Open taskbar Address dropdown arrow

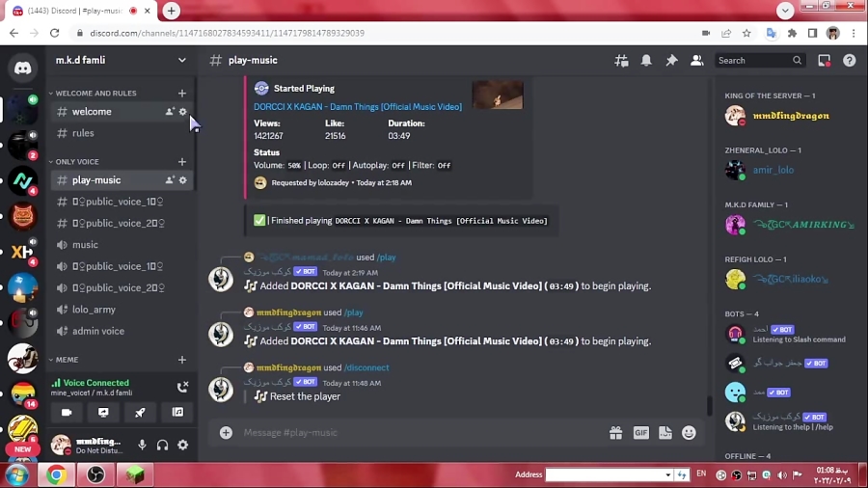[x=667, y=474]
